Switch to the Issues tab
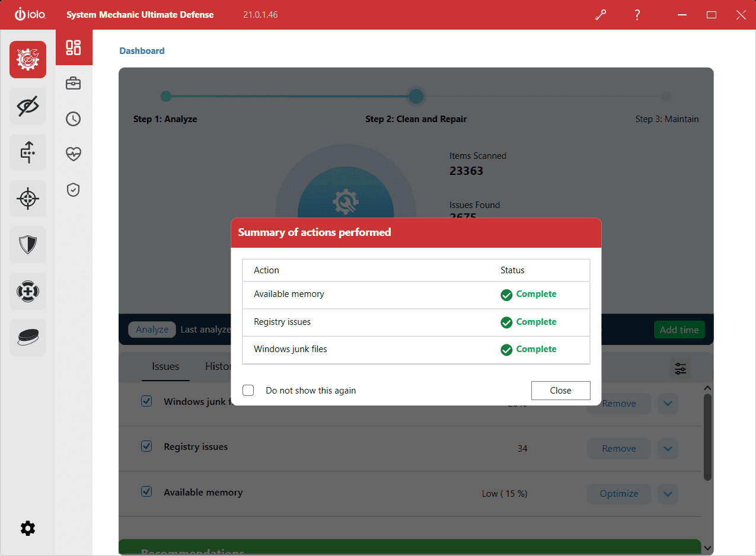 tap(165, 366)
